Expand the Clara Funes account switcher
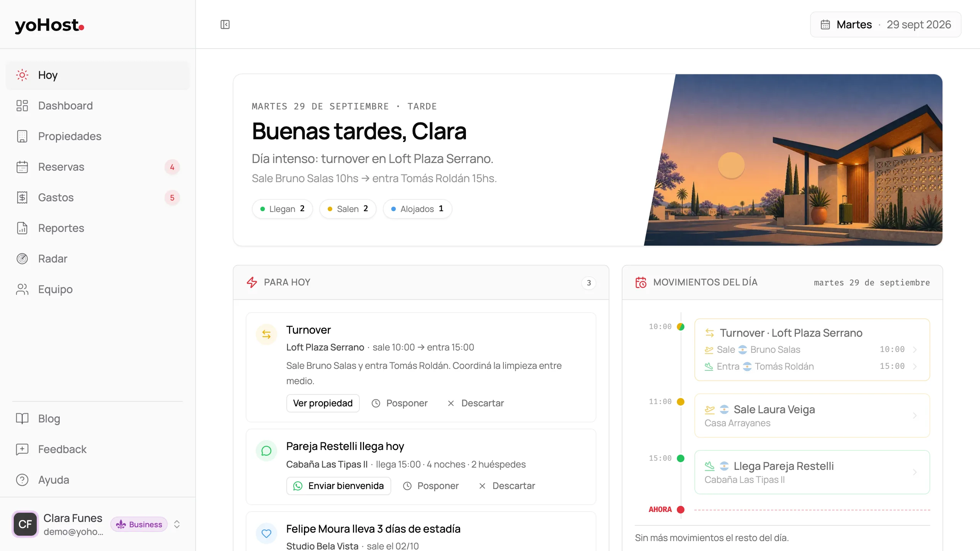The height and width of the screenshot is (551, 980). coord(177,524)
